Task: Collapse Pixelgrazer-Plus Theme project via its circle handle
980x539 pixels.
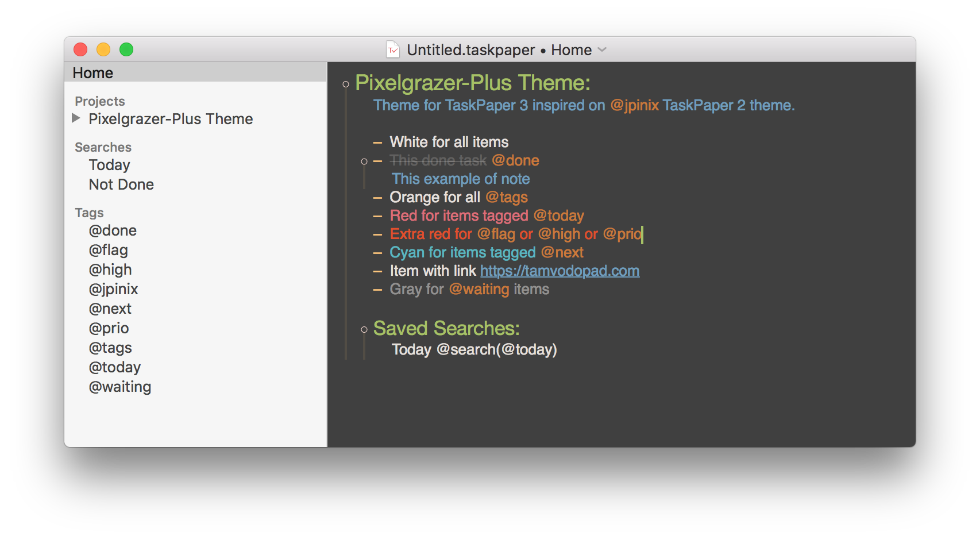Action: [346, 84]
